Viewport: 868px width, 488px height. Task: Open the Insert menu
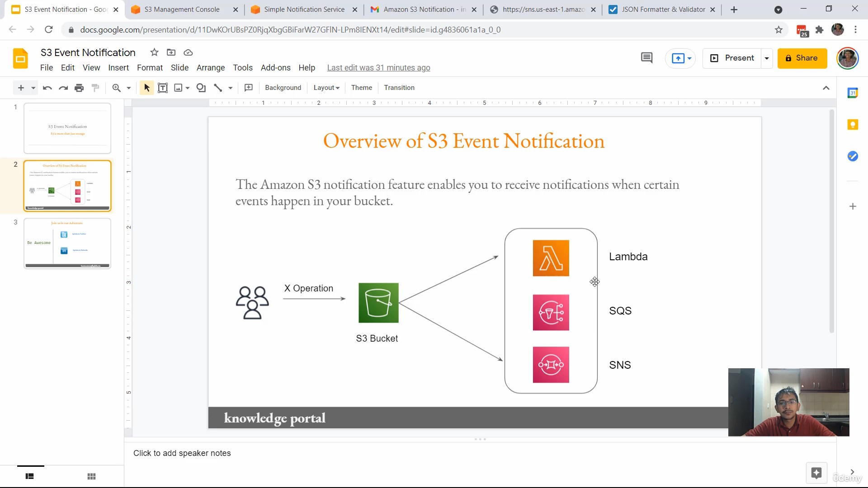pyautogui.click(x=118, y=68)
